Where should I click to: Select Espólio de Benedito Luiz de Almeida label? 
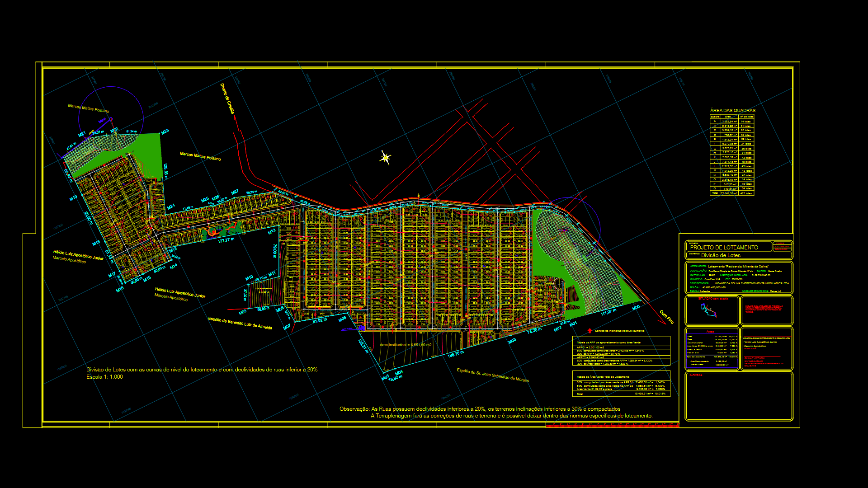coord(240,323)
